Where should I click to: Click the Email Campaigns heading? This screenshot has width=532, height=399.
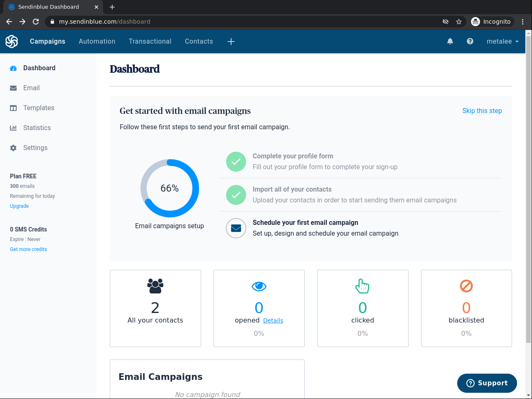click(160, 377)
